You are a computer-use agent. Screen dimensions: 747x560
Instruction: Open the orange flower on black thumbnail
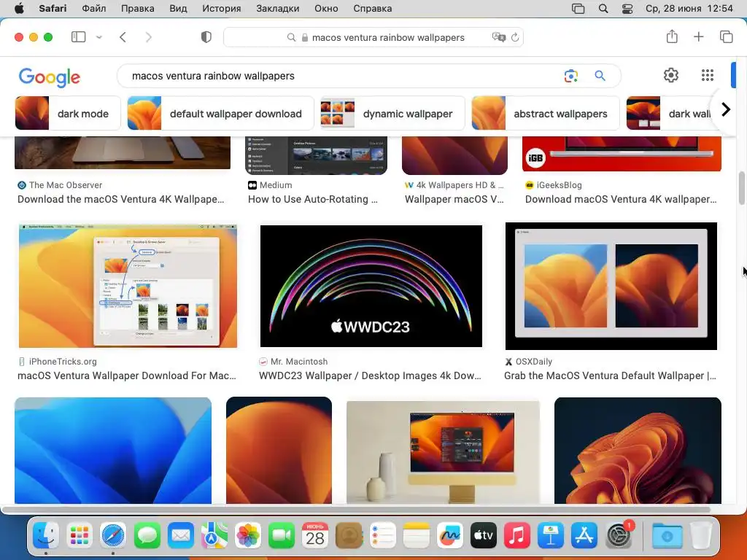pyautogui.click(x=638, y=451)
